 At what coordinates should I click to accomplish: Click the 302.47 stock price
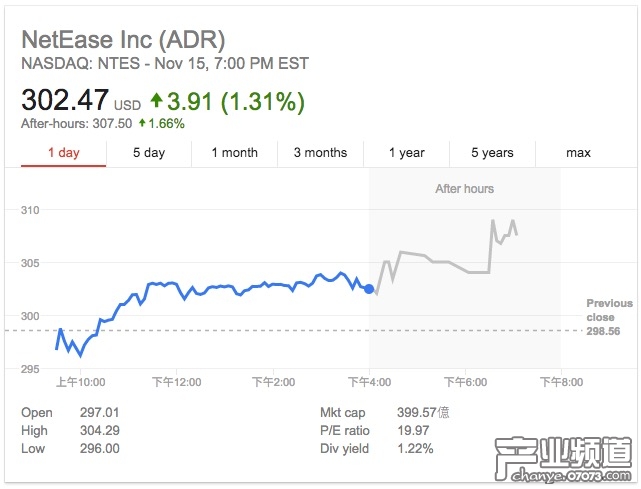point(65,101)
